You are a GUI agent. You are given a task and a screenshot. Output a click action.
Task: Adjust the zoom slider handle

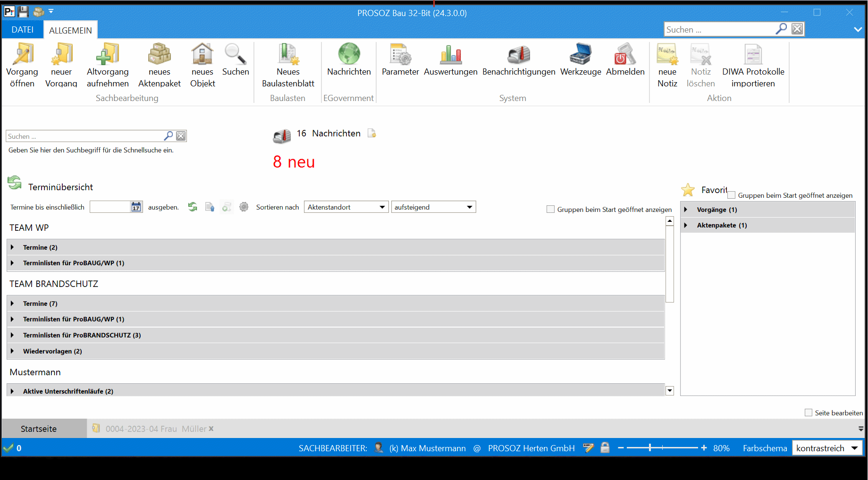(650, 447)
